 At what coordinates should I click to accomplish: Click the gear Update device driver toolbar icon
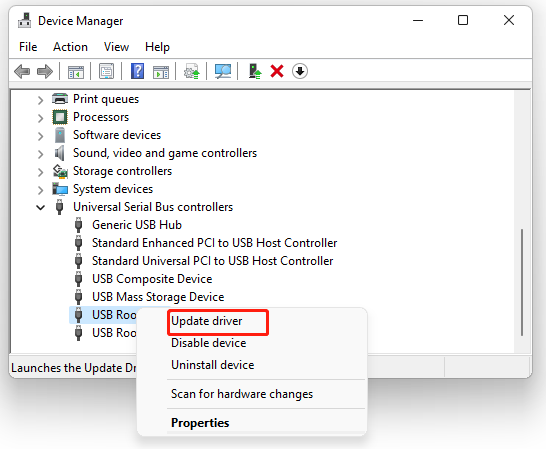point(192,71)
